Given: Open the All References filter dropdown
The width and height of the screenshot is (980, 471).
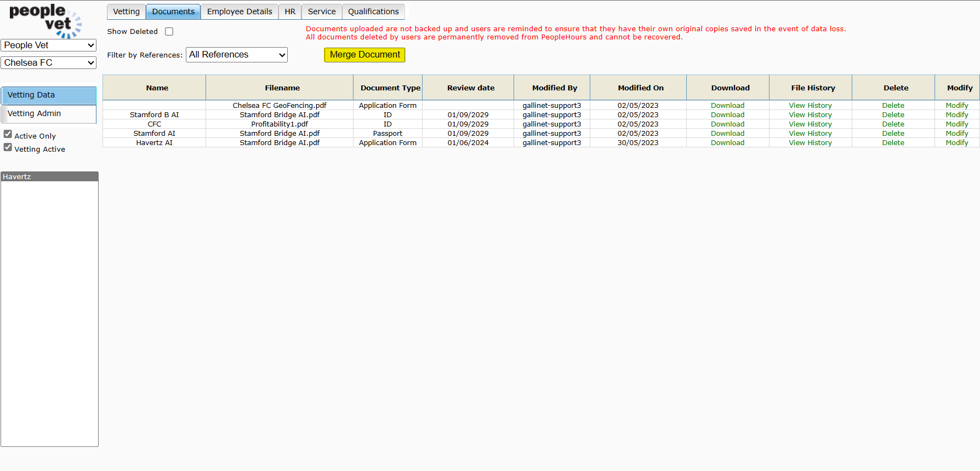Looking at the screenshot, I should point(237,55).
